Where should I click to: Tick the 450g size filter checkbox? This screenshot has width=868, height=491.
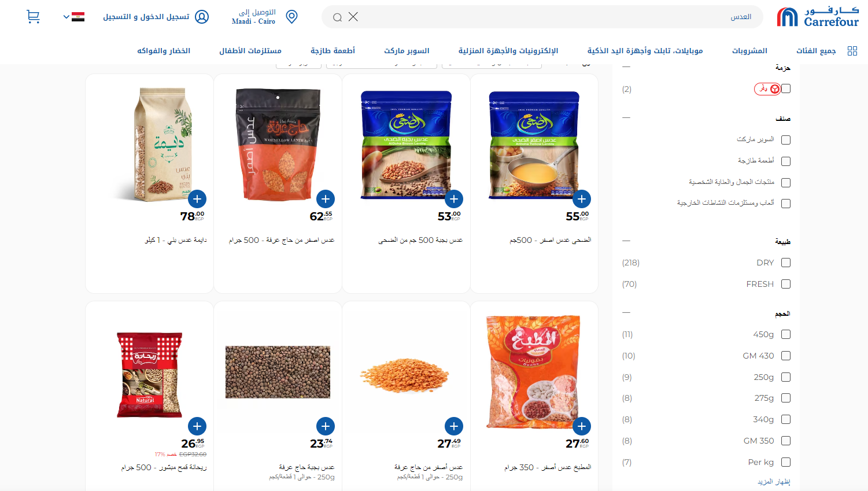[x=786, y=334]
